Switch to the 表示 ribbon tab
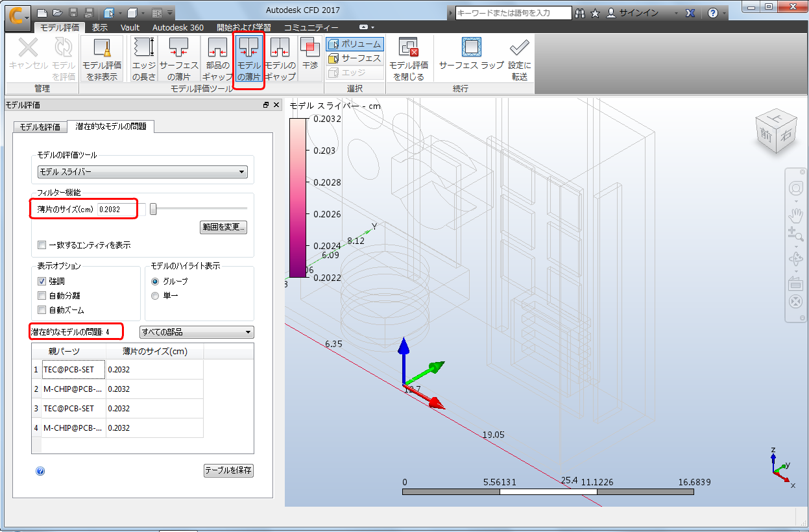 [99, 27]
